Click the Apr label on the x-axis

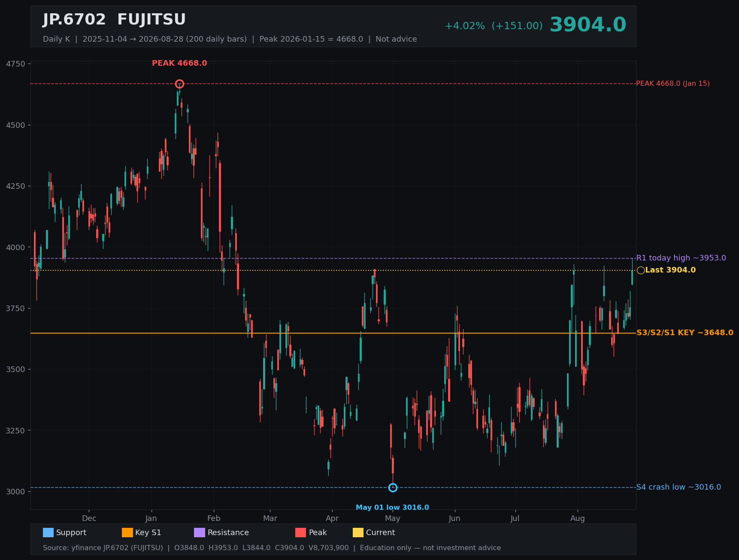pyautogui.click(x=332, y=518)
